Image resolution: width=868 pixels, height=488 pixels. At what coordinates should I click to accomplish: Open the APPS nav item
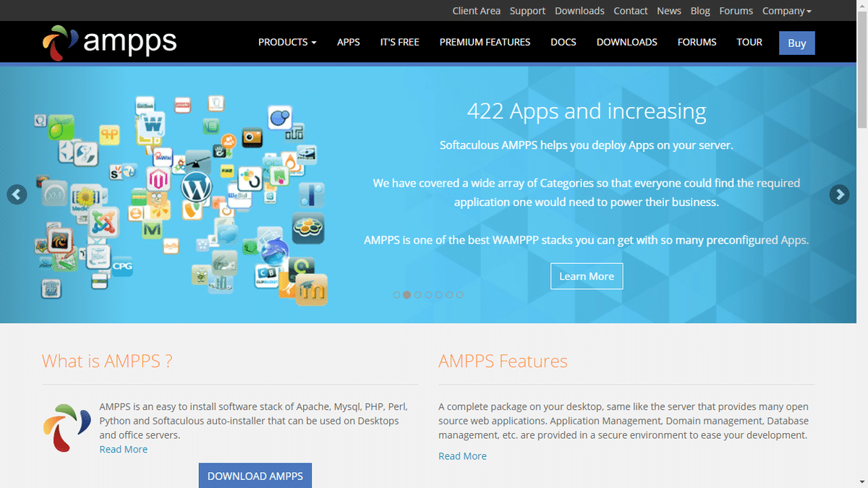click(x=348, y=42)
